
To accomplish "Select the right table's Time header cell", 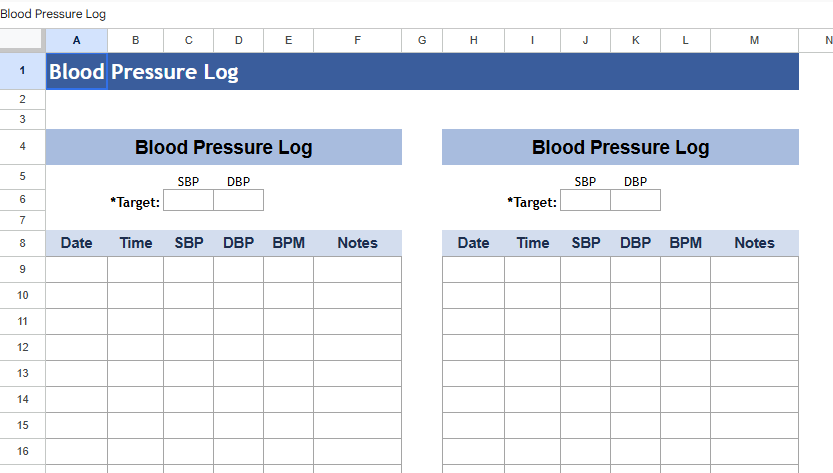I will click(532, 243).
